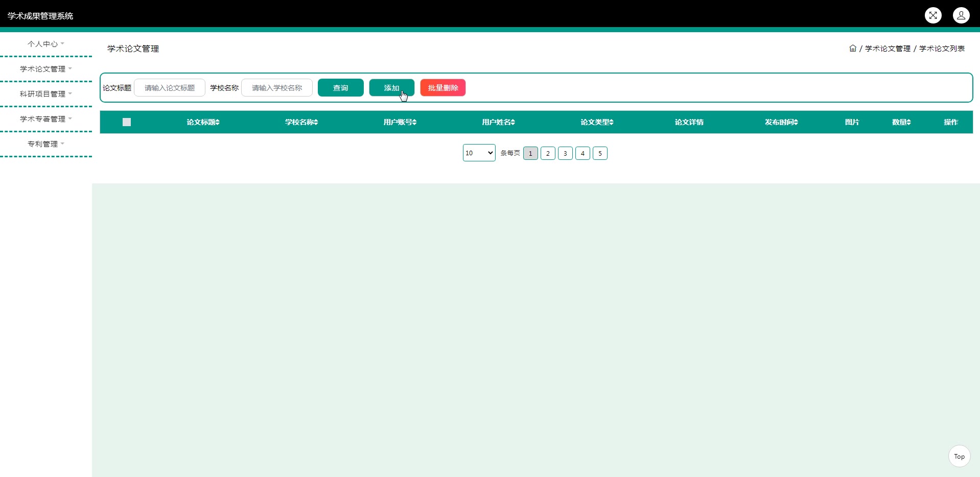Sort table by 用户姓名 column
Screen dimensions: 980x477
tap(499, 122)
